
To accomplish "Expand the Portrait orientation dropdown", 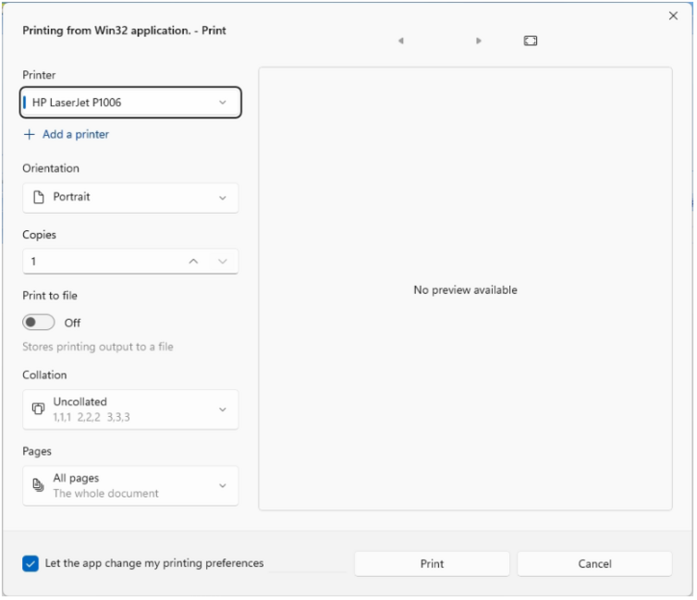I will pyautogui.click(x=130, y=198).
